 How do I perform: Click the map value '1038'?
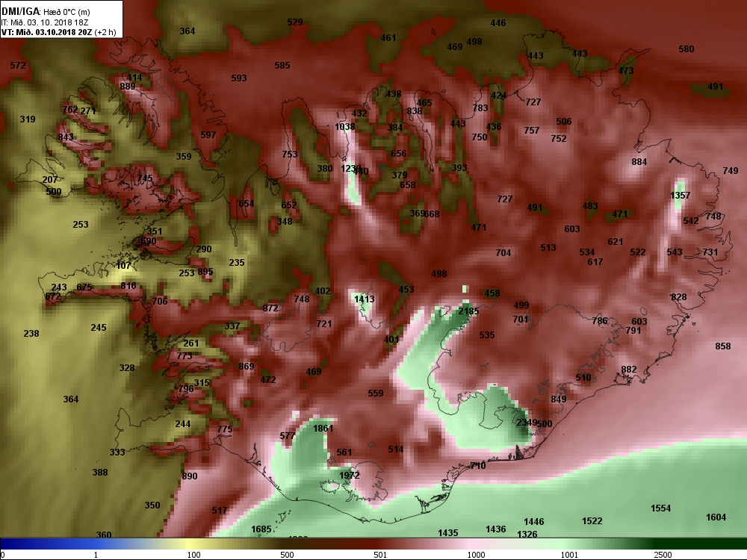tap(344, 127)
